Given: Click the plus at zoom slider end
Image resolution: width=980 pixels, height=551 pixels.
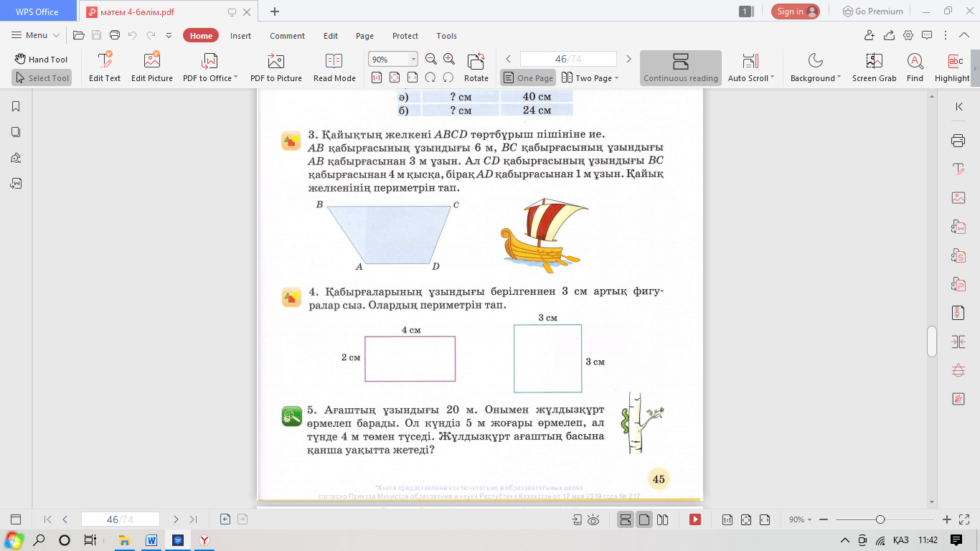Looking at the screenshot, I should coord(946,519).
